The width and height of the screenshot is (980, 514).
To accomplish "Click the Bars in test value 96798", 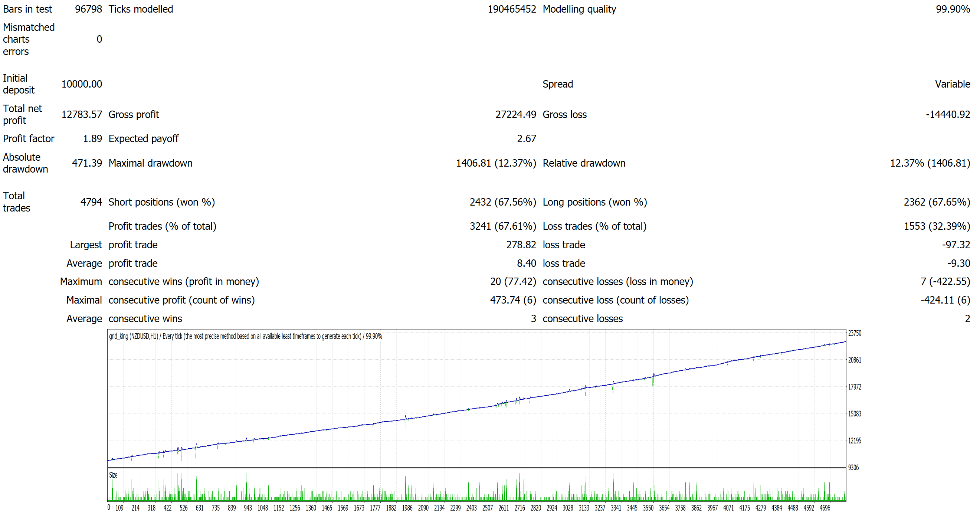I will 88,9.
